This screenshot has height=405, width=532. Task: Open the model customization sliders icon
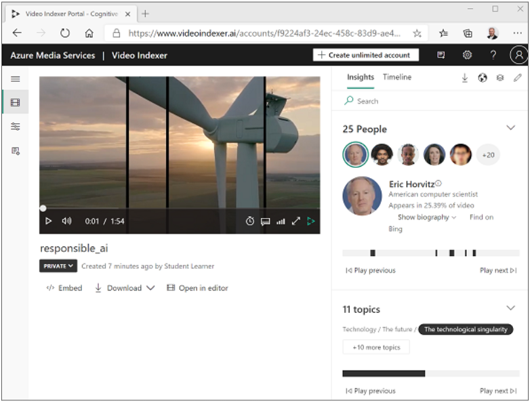[16, 127]
